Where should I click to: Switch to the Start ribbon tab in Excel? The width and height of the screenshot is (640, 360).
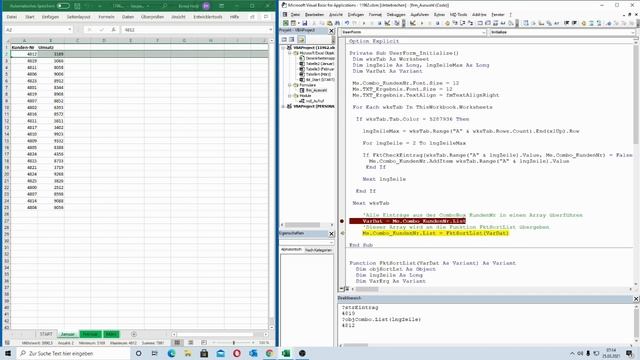click(30, 17)
